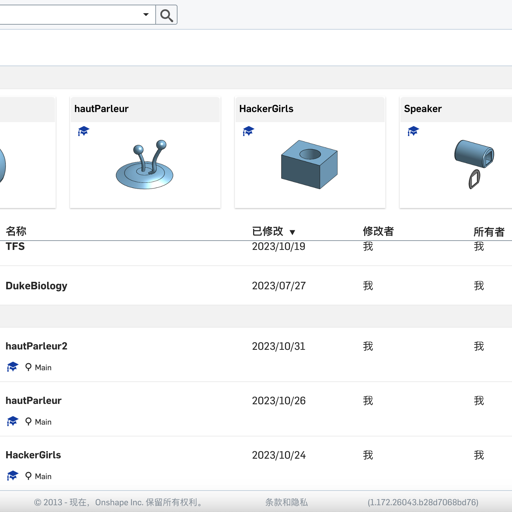
Task: Click the education icon on HackerGirls card
Action: [248, 131]
